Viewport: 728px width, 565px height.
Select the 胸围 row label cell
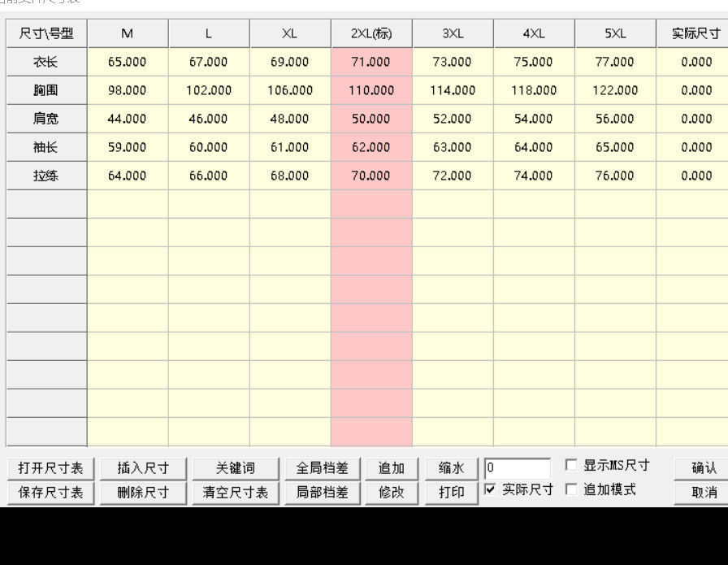click(45, 90)
